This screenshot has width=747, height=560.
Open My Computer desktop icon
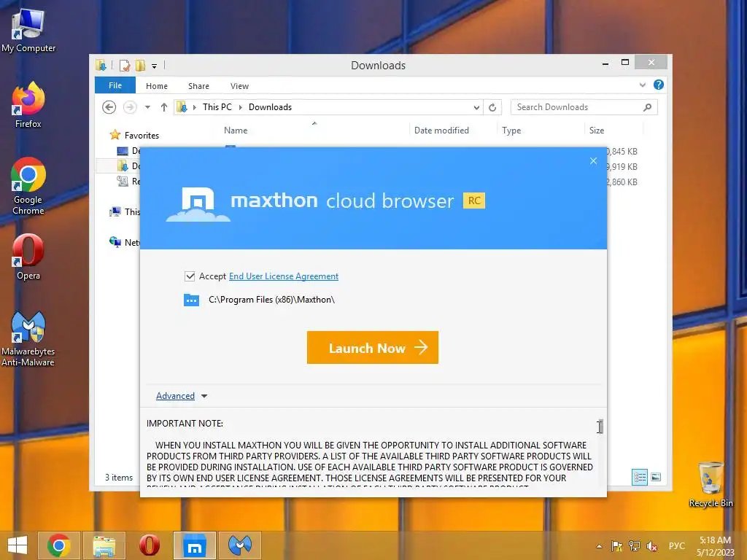28,31
